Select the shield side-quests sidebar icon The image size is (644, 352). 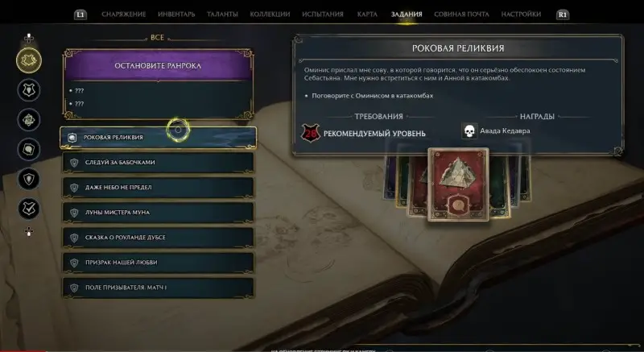[29, 179]
